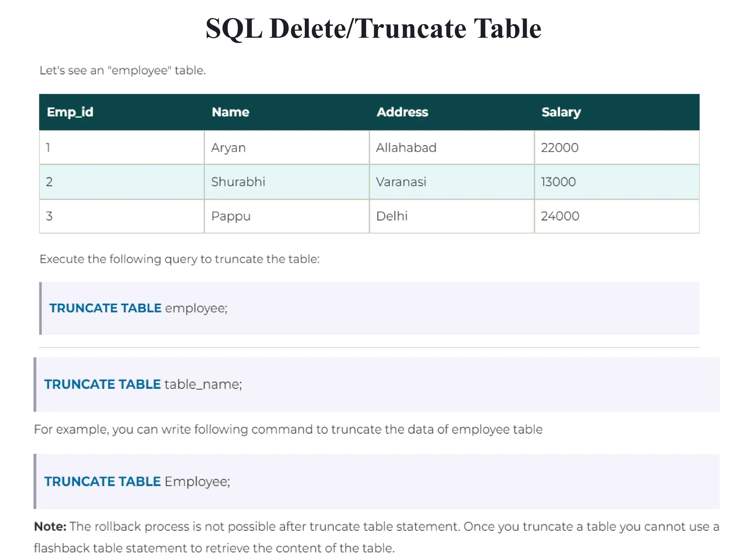Screen dimensions: 747x560
Task: Select the '24000' salary cell
Action: click(x=617, y=216)
